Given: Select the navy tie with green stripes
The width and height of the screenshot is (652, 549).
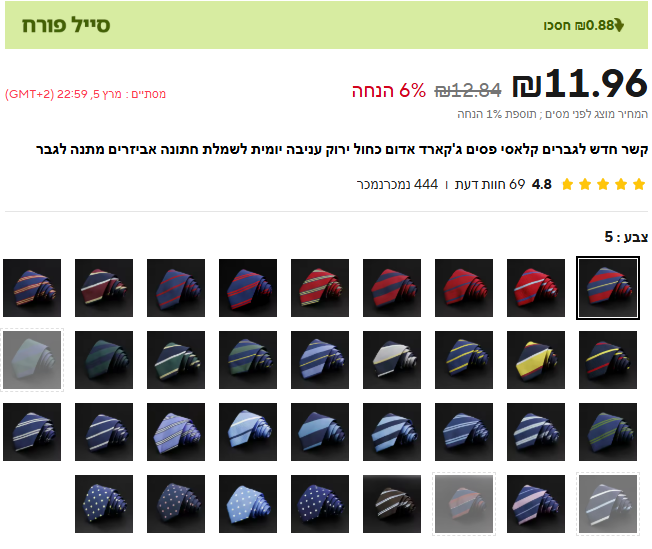Looking at the screenshot, I should pyautogui.click(x=608, y=432).
